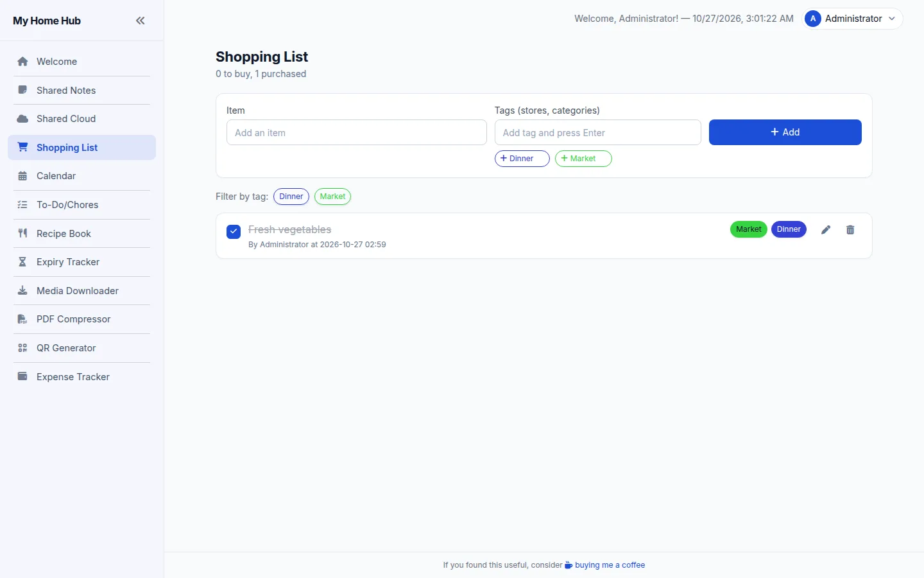Click the QR Generator icon

22,348
